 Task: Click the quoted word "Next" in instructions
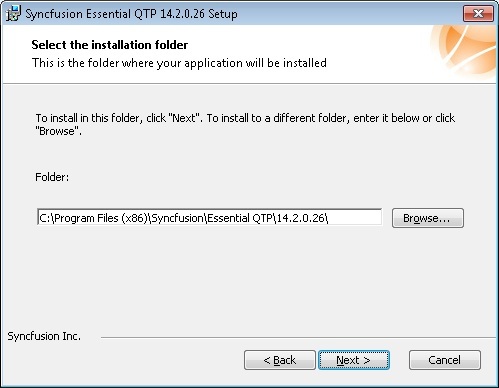[x=184, y=118]
